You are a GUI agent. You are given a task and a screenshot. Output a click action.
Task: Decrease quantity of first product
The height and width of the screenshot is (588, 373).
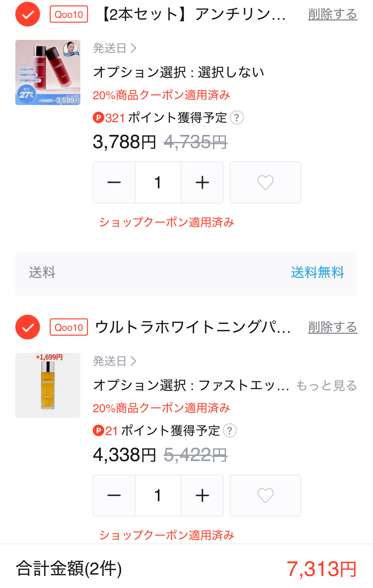[x=114, y=182]
